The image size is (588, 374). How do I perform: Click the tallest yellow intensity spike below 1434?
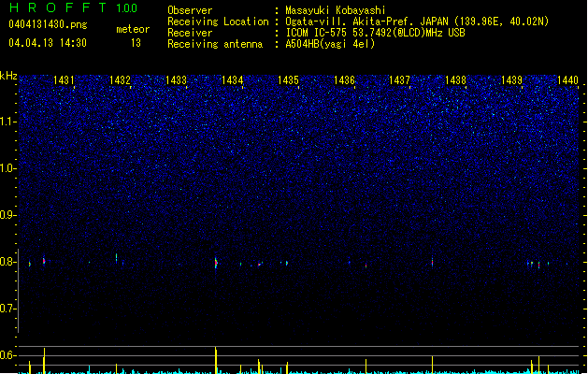(216, 360)
